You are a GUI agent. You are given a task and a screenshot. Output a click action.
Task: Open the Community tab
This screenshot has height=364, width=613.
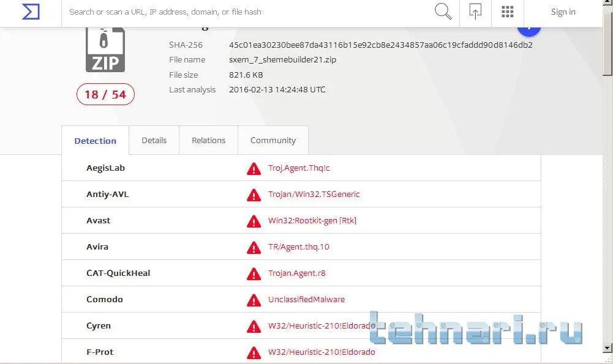coord(273,140)
